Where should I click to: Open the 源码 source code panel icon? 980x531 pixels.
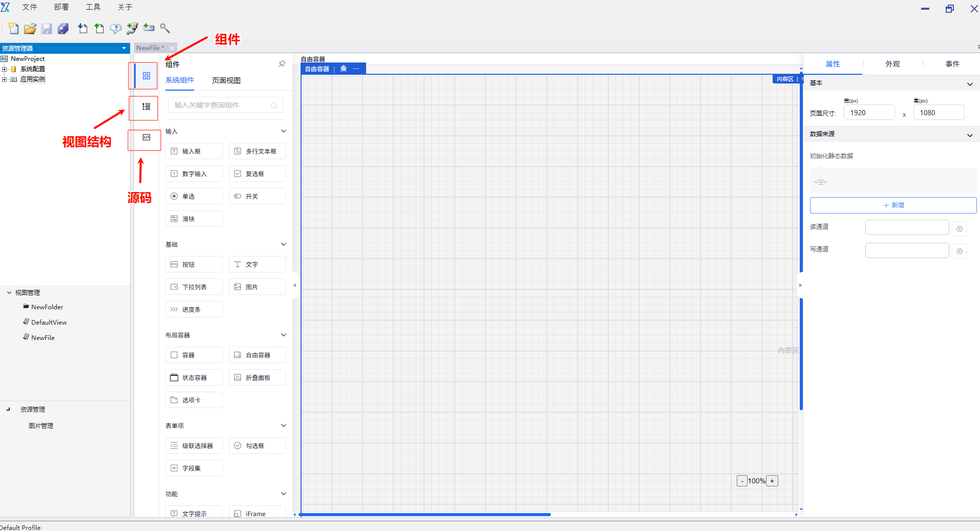coord(146,138)
